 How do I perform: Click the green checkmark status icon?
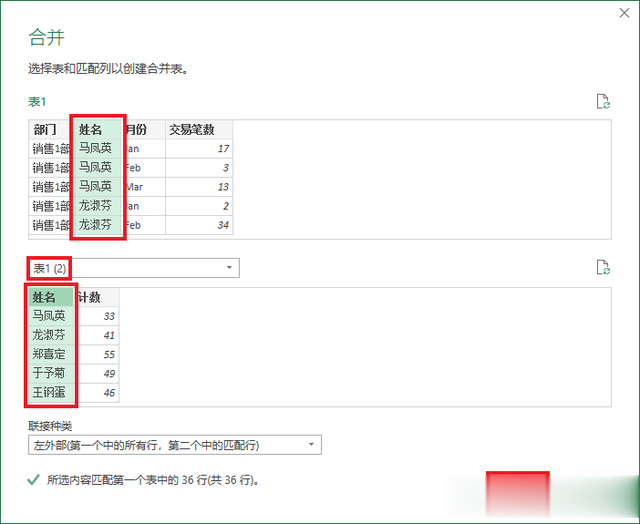click(33, 480)
